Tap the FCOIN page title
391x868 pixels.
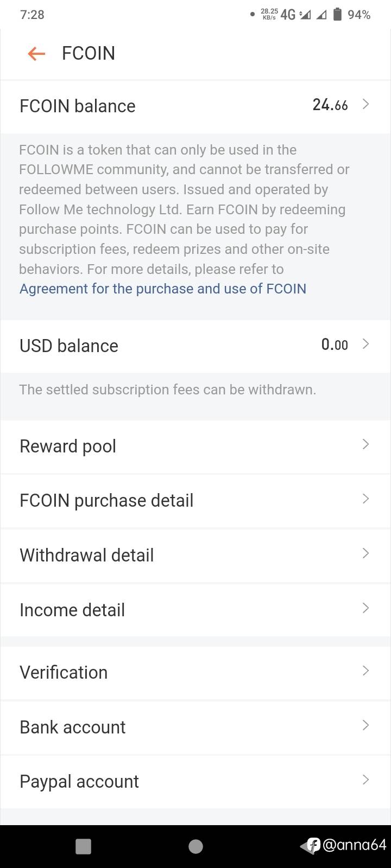point(89,53)
